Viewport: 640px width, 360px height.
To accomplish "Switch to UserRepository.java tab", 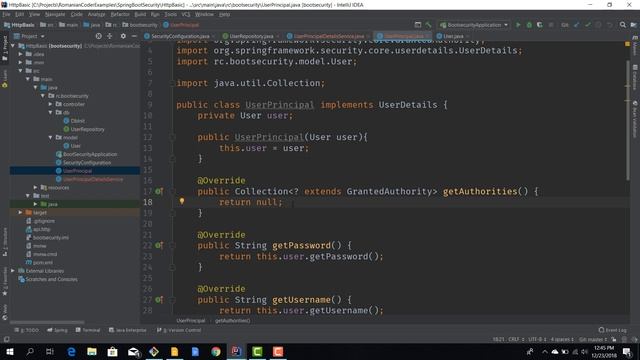I will point(251,36).
